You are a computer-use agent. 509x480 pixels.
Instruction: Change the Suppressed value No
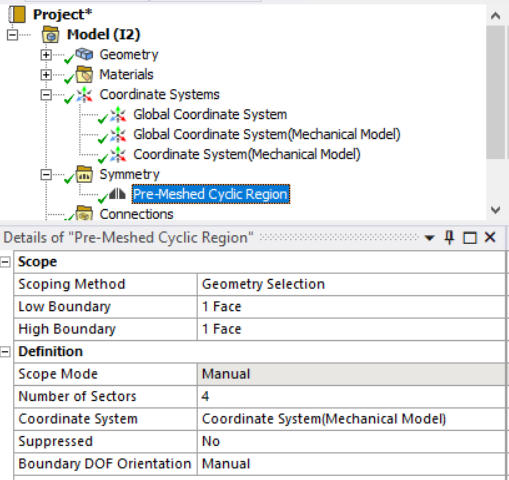point(351,441)
